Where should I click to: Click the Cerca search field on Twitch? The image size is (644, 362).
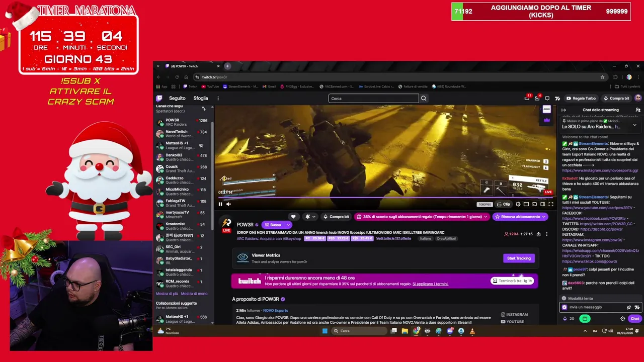tap(373, 99)
